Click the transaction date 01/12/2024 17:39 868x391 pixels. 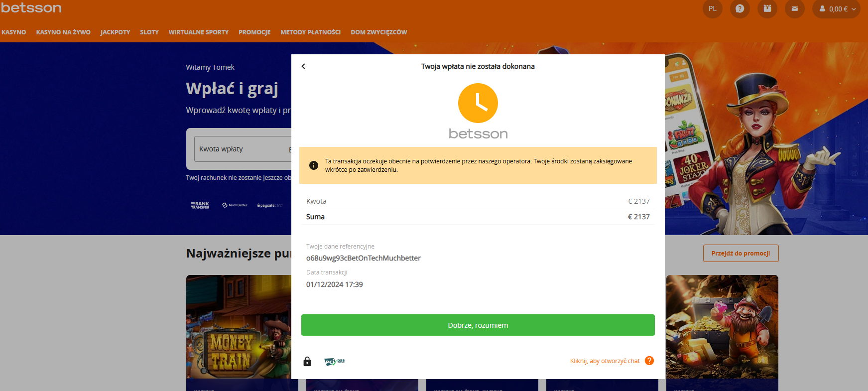tap(335, 284)
